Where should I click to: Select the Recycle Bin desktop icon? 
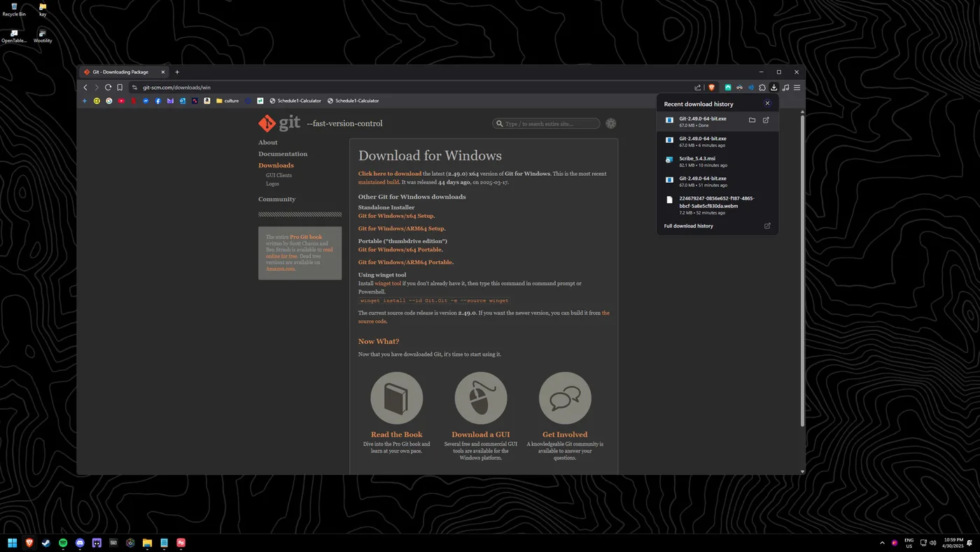click(14, 10)
